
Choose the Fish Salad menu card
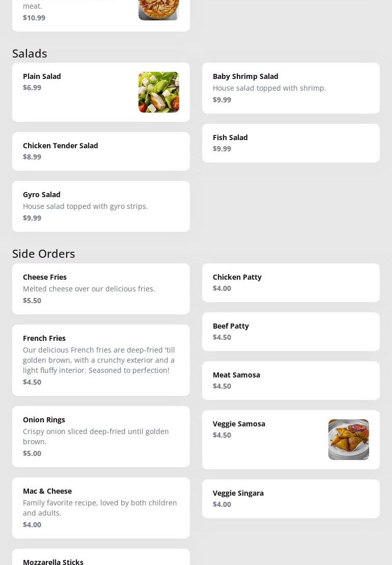[290, 143]
